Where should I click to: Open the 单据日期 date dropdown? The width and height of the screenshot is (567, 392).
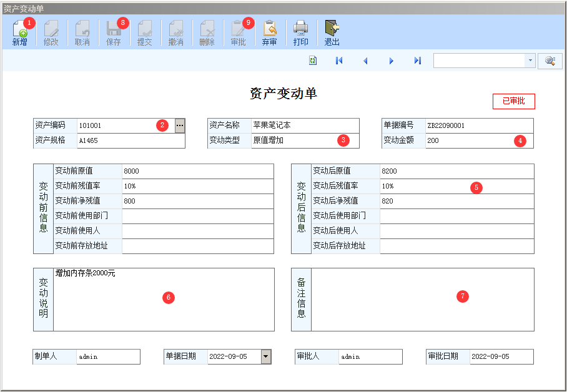coord(266,356)
